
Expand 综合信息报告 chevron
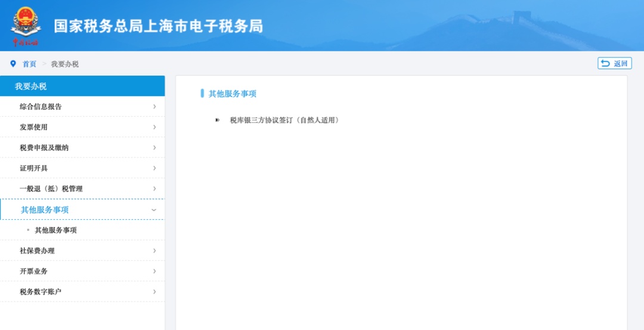[154, 107]
